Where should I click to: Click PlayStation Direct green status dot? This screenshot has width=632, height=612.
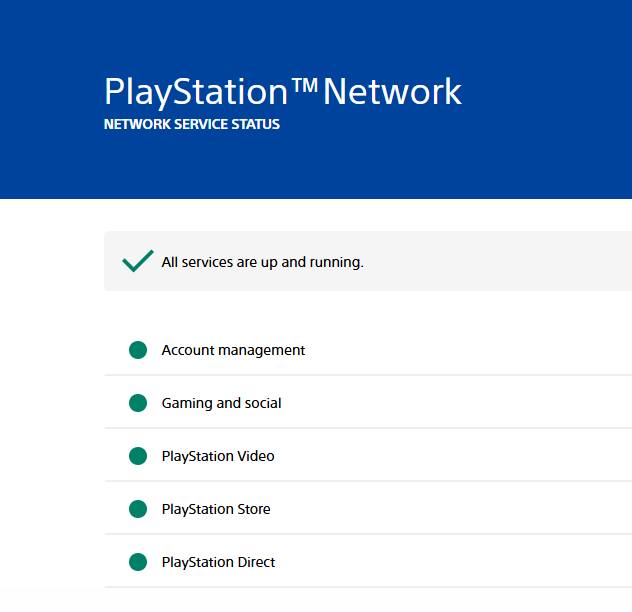click(x=138, y=562)
